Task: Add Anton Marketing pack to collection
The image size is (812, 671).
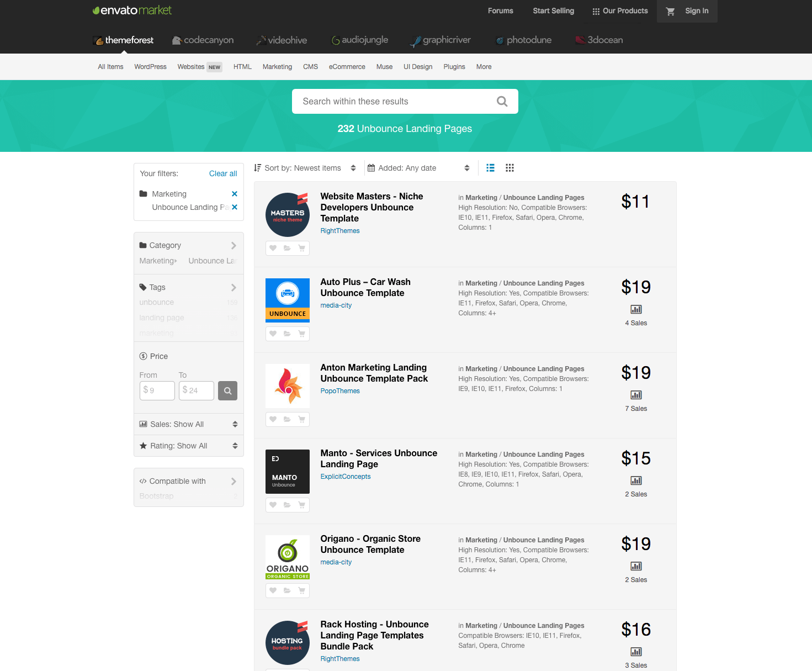Action: tap(287, 420)
